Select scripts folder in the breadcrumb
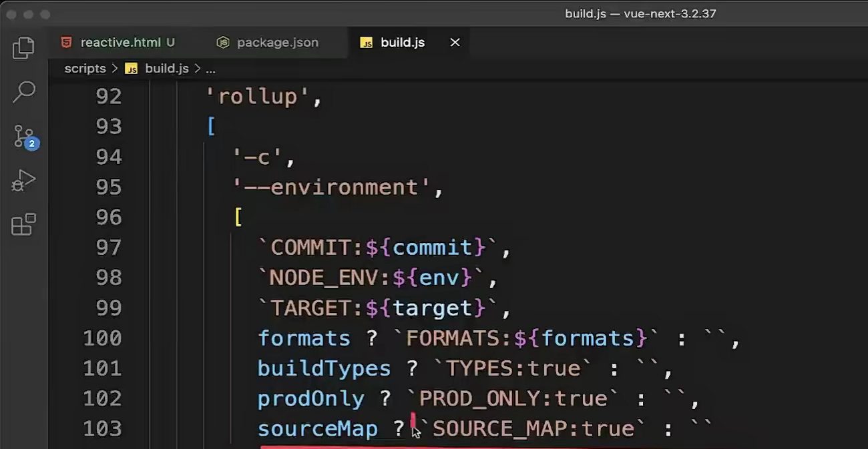The width and height of the screenshot is (868, 449). tap(85, 68)
